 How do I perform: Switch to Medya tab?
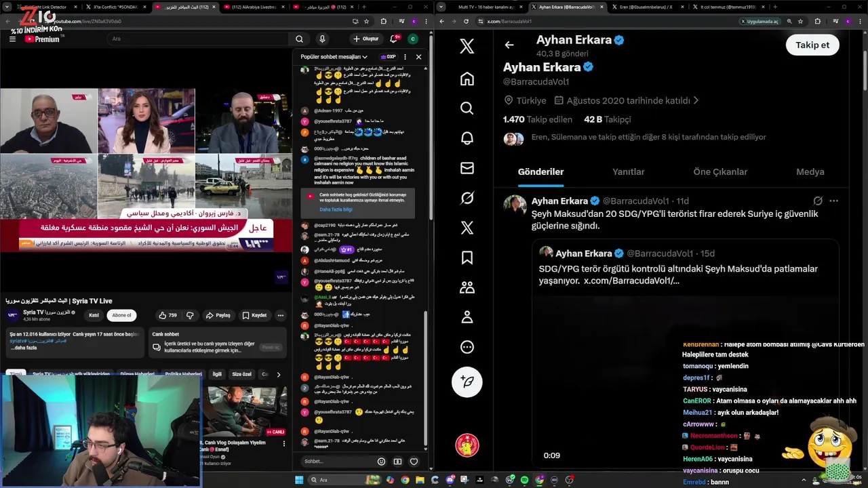click(x=810, y=171)
